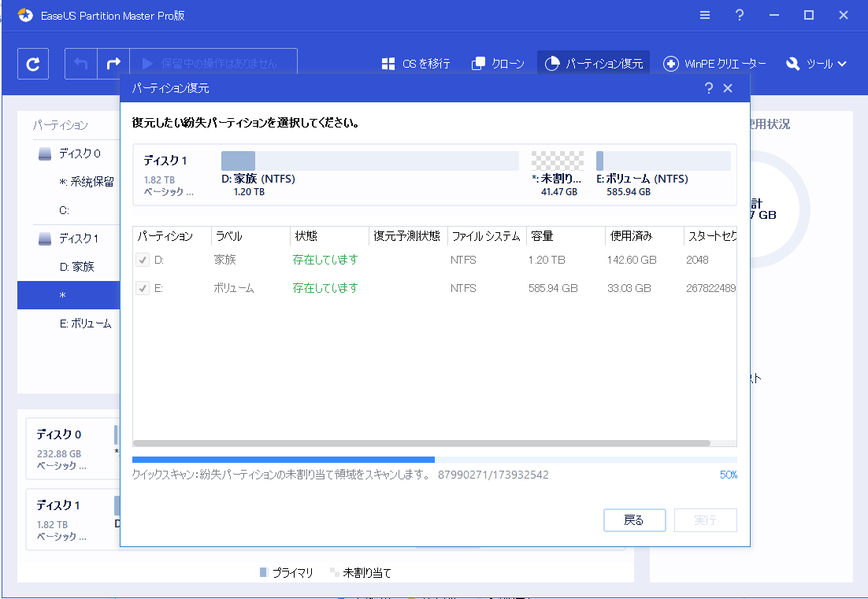Click the プライマリ legend swatch

(264, 572)
